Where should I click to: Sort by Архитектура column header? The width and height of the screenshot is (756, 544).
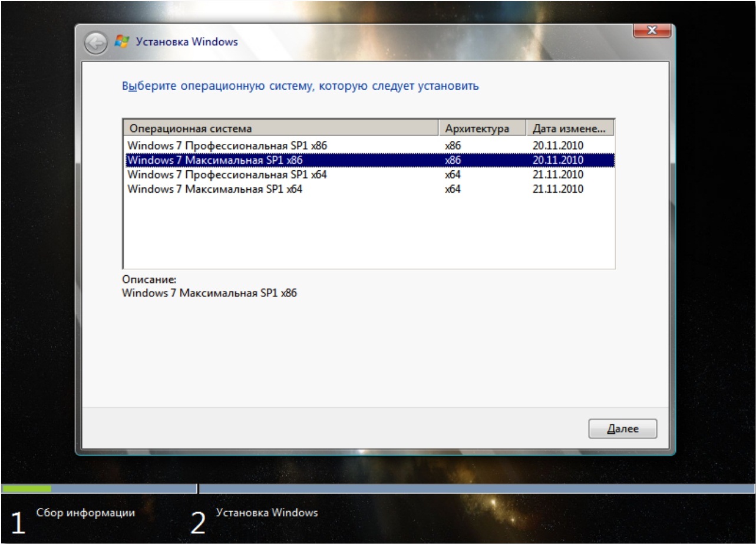tap(481, 128)
